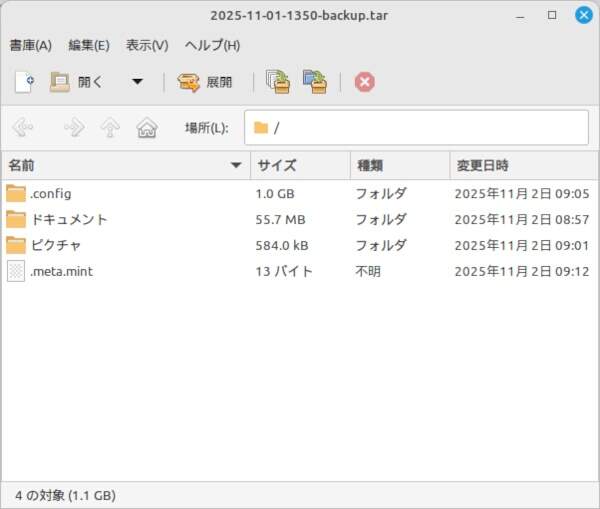
Task: Sort by 種類 column header
Action: (x=400, y=165)
